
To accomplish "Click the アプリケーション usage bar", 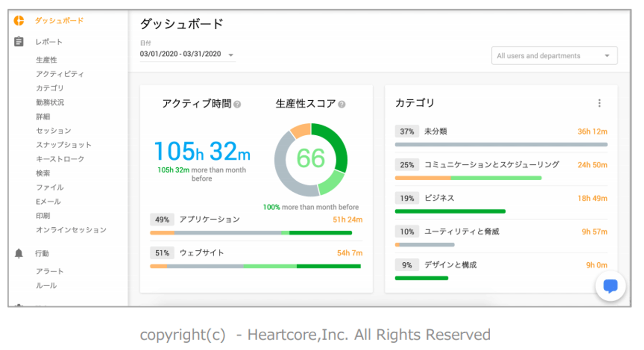I will tap(251, 233).
